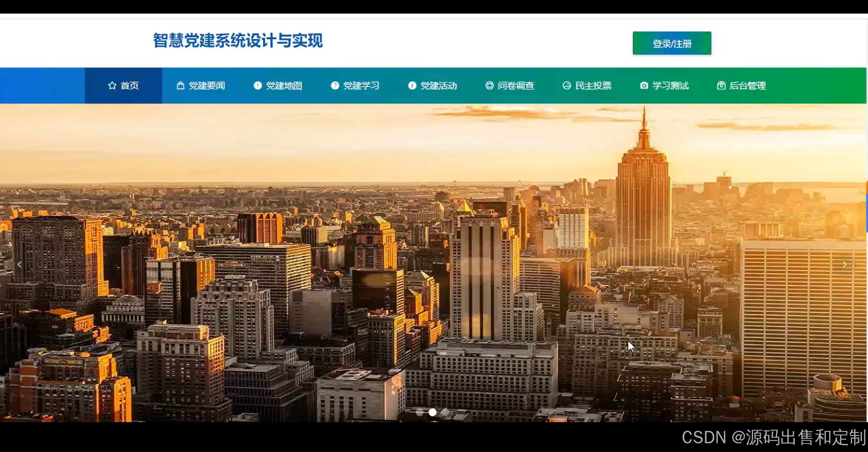Select the active middle carousel dot

[x=432, y=412]
